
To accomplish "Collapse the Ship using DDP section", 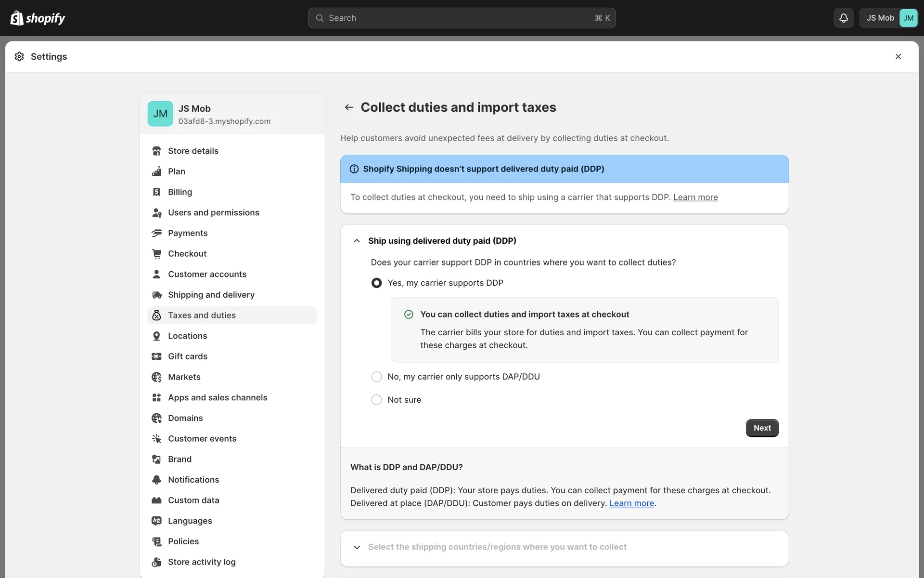I will click(x=357, y=241).
